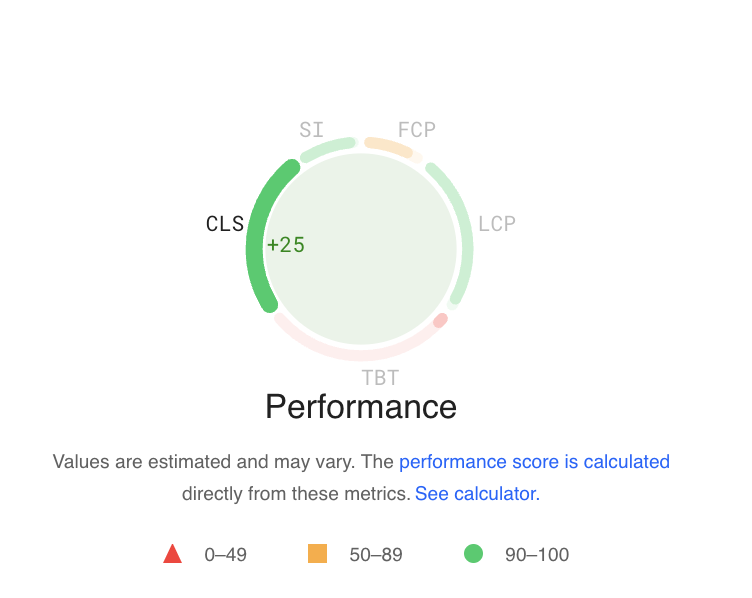
Task: Click the green circle legend icon
Action: point(473,554)
